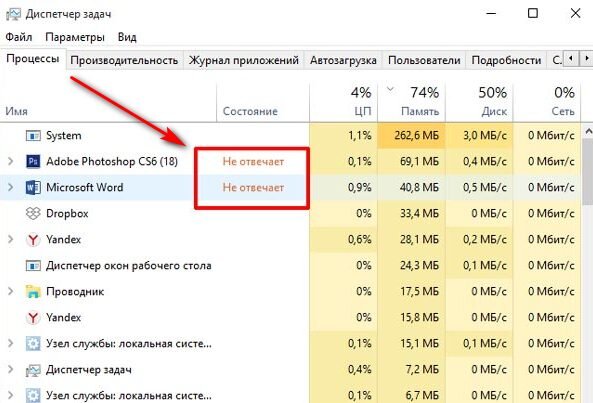593x403 pixels.
Task: Expand Узел службы row with 6,7 МБ
Action: point(11,395)
